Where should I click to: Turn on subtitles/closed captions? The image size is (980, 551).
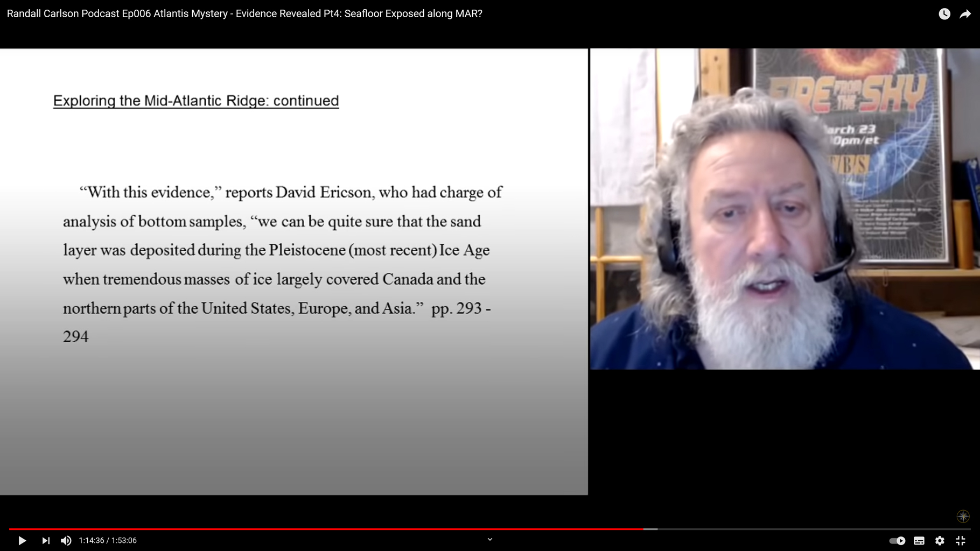(x=919, y=541)
